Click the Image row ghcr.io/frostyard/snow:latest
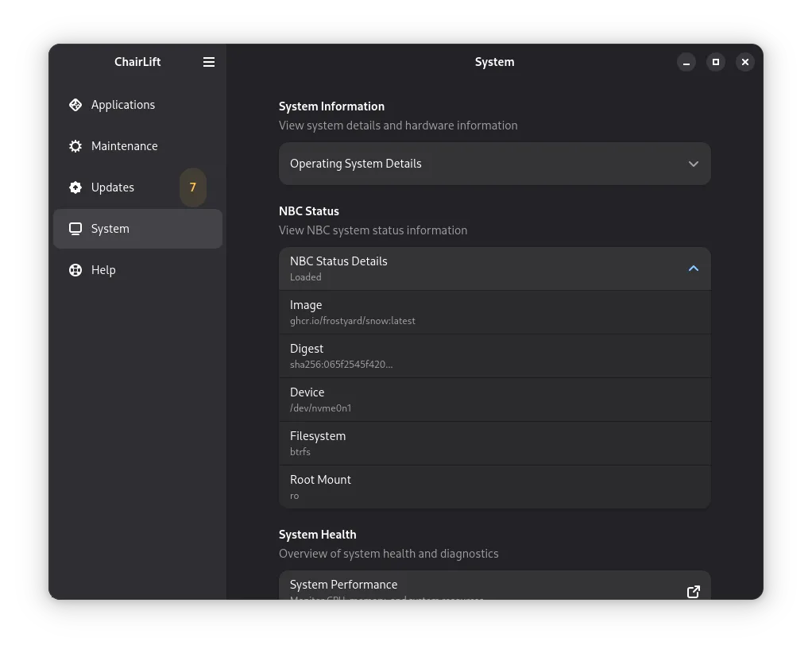 (x=494, y=312)
